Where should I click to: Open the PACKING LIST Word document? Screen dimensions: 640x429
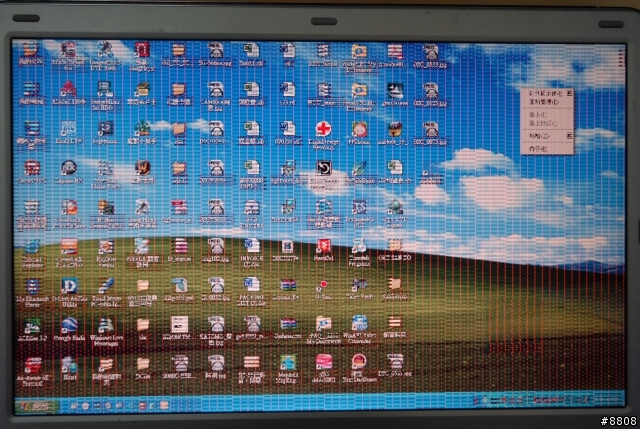[251, 284]
